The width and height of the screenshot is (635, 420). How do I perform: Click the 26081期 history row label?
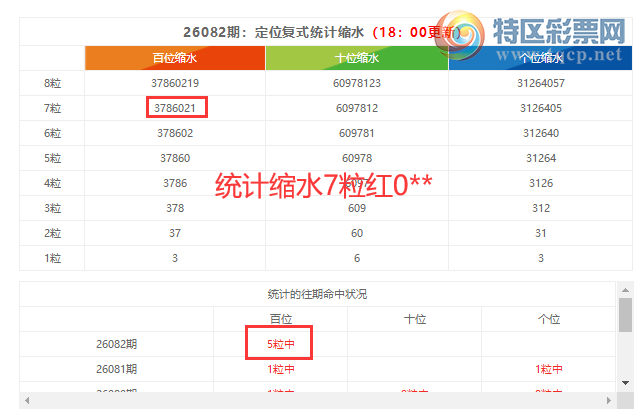pos(117,369)
